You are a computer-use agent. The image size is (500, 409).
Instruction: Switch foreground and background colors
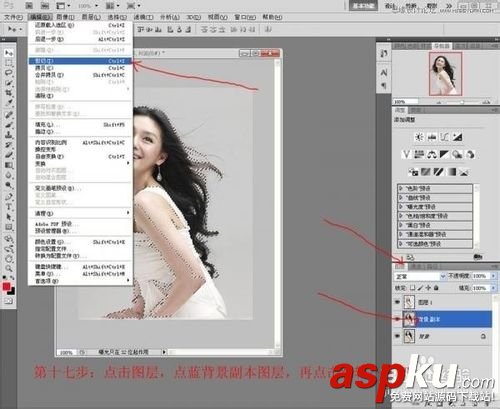coord(12,278)
